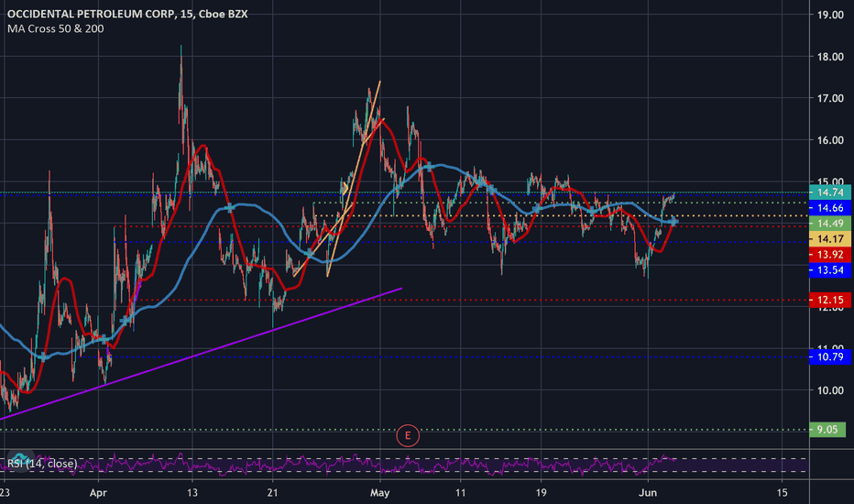Click the yellow 14.17 price label

[x=830, y=238]
